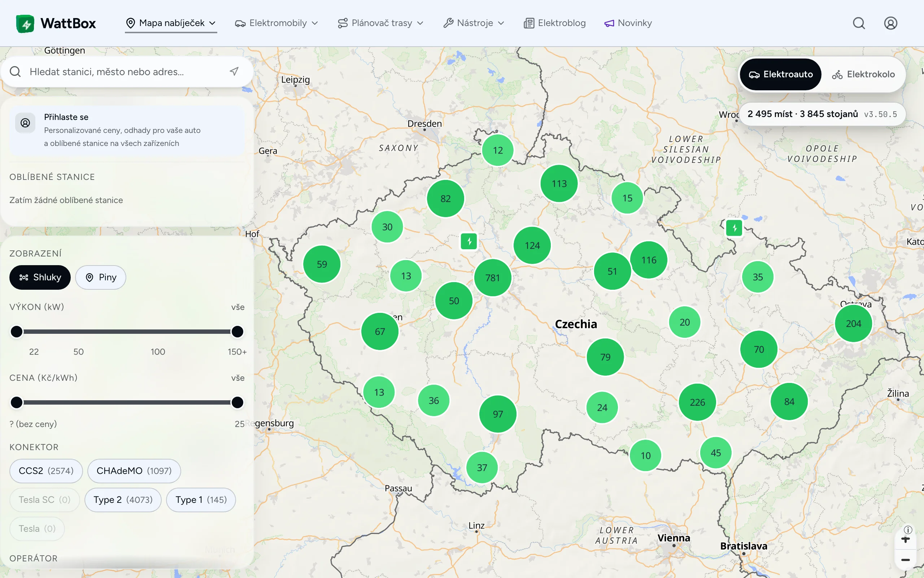The height and width of the screenshot is (578, 924).
Task: Toggle CHAdeMO connector filter
Action: 134,471
